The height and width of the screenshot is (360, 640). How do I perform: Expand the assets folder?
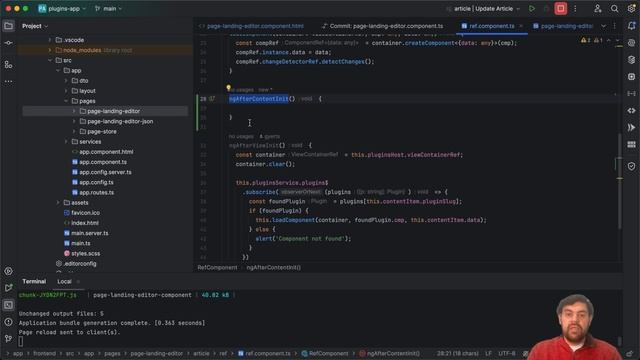click(x=58, y=202)
